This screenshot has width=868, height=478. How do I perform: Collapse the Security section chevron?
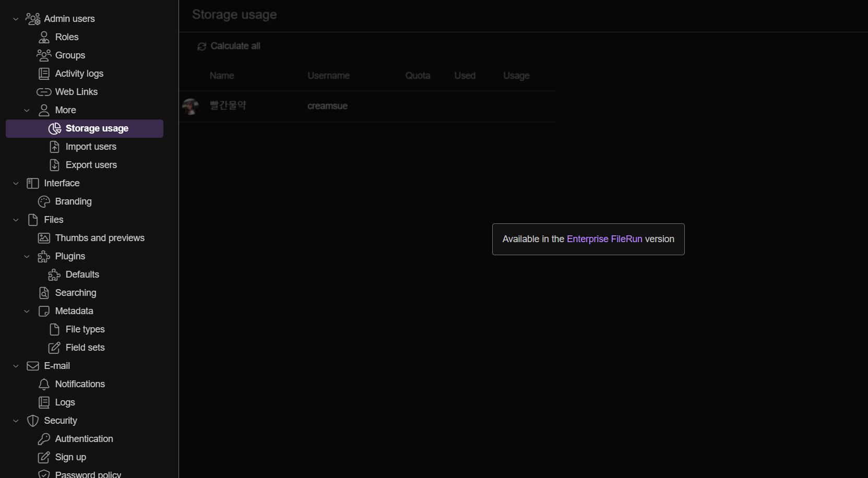(16, 421)
